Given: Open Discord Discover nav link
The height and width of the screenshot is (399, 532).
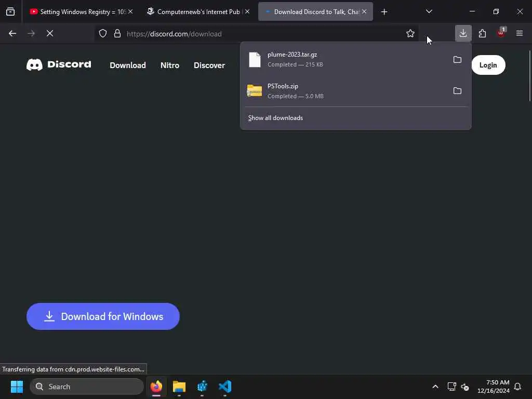Looking at the screenshot, I should pos(209,65).
